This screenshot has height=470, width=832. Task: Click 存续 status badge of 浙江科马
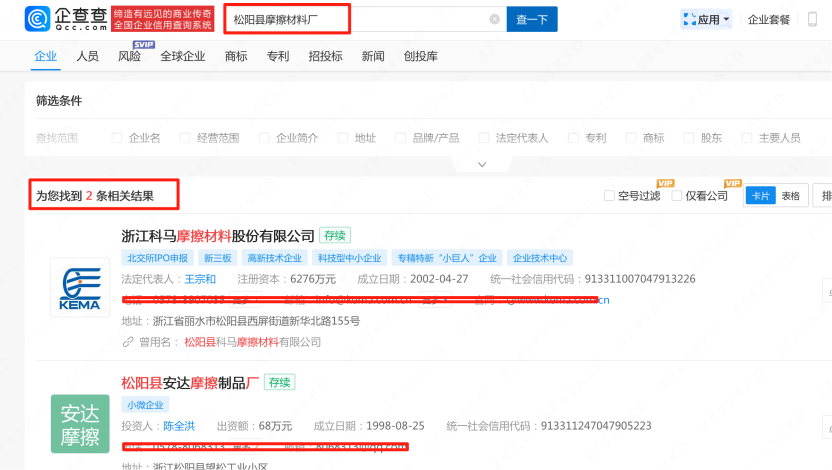coord(335,236)
